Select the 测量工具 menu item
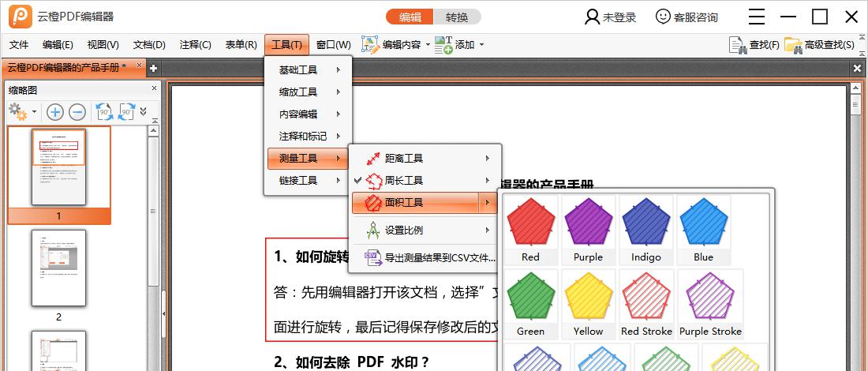The width and height of the screenshot is (868, 371). click(x=309, y=159)
